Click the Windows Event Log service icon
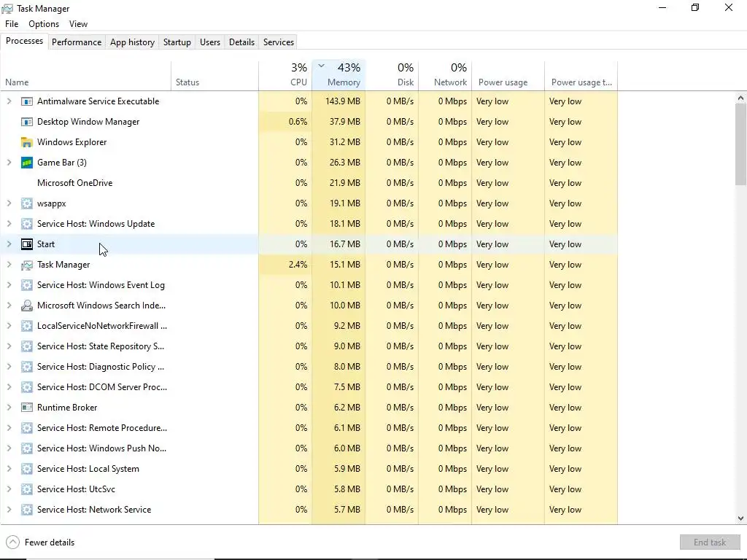The image size is (747, 560). tap(27, 285)
